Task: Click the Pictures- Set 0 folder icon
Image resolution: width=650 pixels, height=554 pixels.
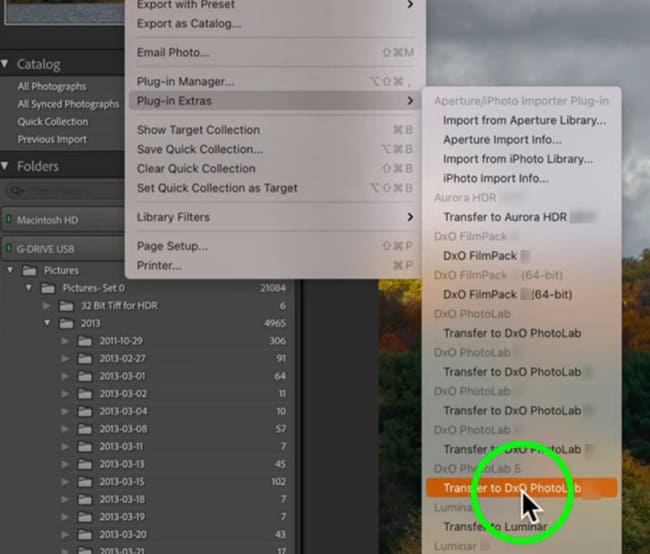Action: (48, 288)
